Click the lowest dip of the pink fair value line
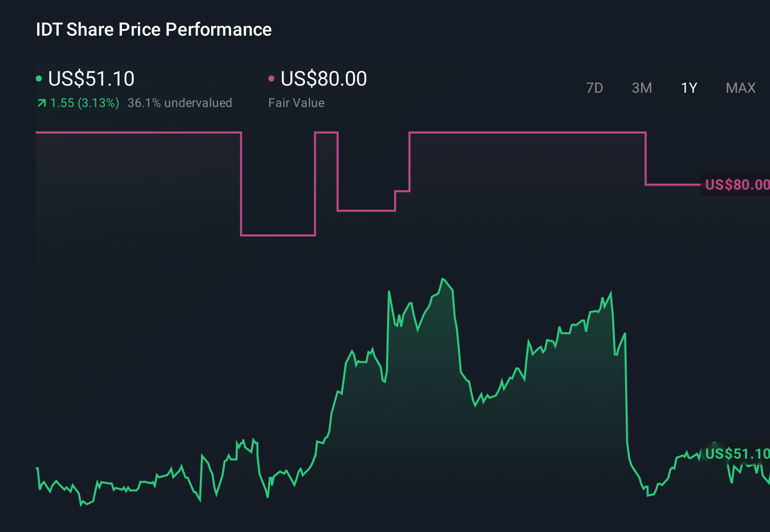The height and width of the screenshot is (532, 770). pos(278,235)
